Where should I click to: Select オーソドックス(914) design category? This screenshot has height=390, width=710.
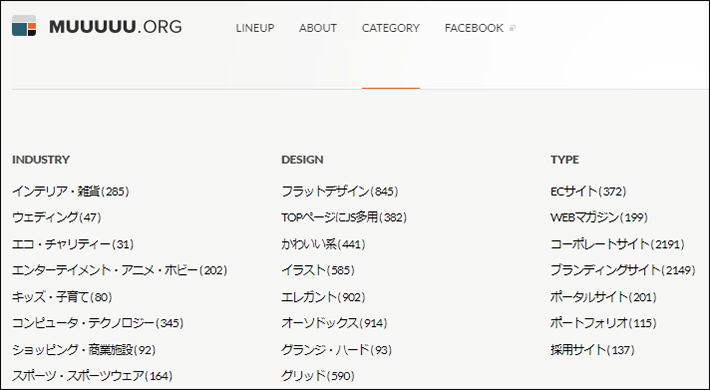coord(334,323)
